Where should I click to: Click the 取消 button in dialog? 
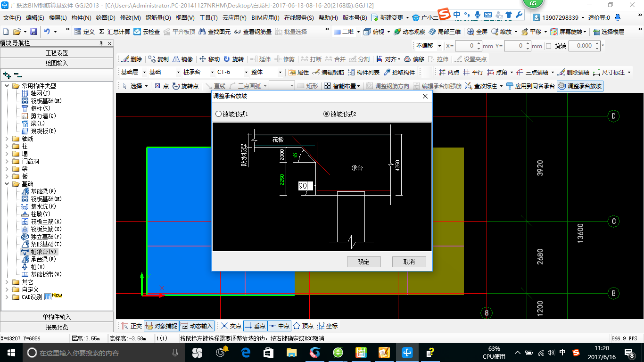pos(409,262)
